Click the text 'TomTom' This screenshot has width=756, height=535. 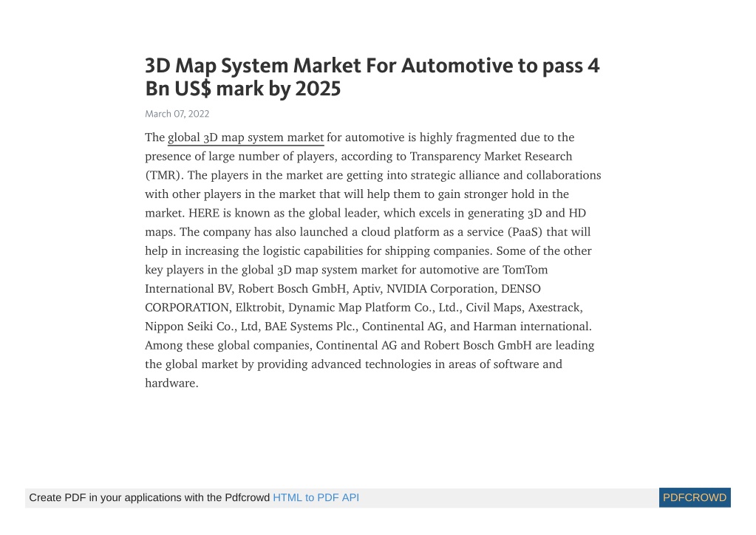(x=525, y=270)
